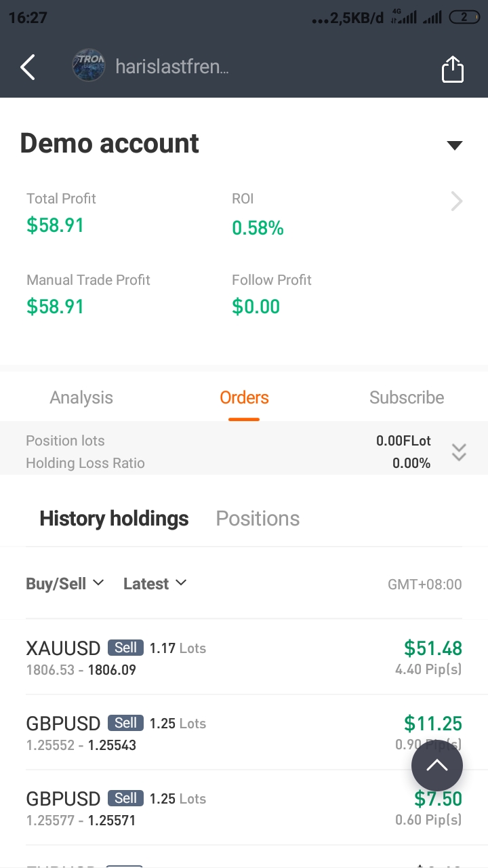Open the GBPUSD order with $7.50 profit
488x868 pixels.
(x=244, y=808)
